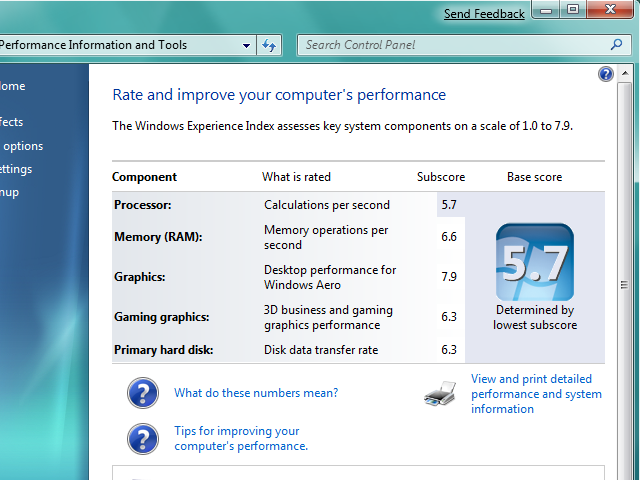The height and width of the screenshot is (480, 640).
Task: Select the Graphics subscore 7.9
Action: (x=449, y=277)
